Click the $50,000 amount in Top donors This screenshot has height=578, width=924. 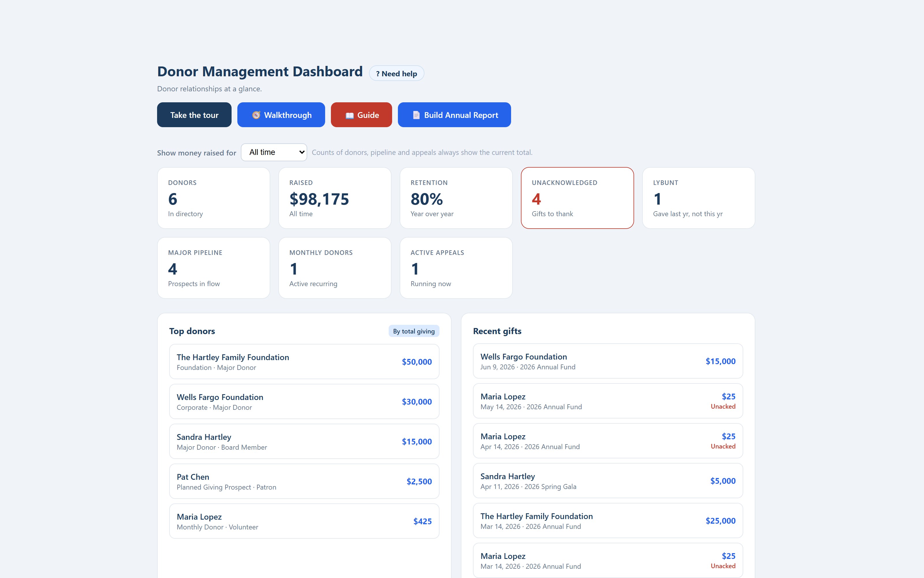tap(417, 362)
